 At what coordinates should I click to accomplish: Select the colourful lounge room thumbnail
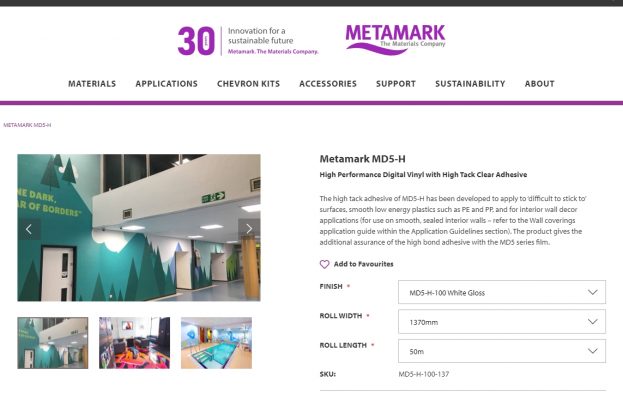click(x=134, y=343)
